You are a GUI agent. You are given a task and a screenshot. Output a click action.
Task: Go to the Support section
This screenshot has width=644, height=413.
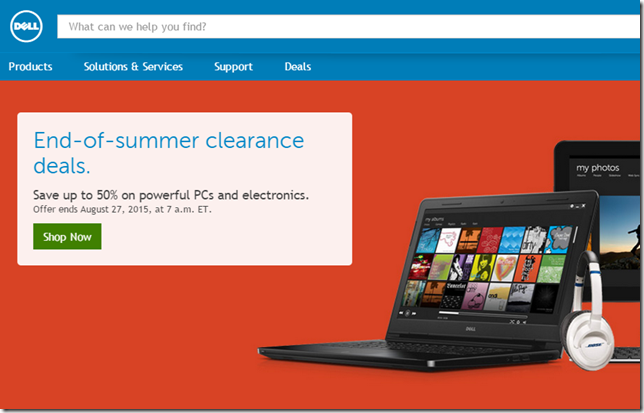[233, 67]
